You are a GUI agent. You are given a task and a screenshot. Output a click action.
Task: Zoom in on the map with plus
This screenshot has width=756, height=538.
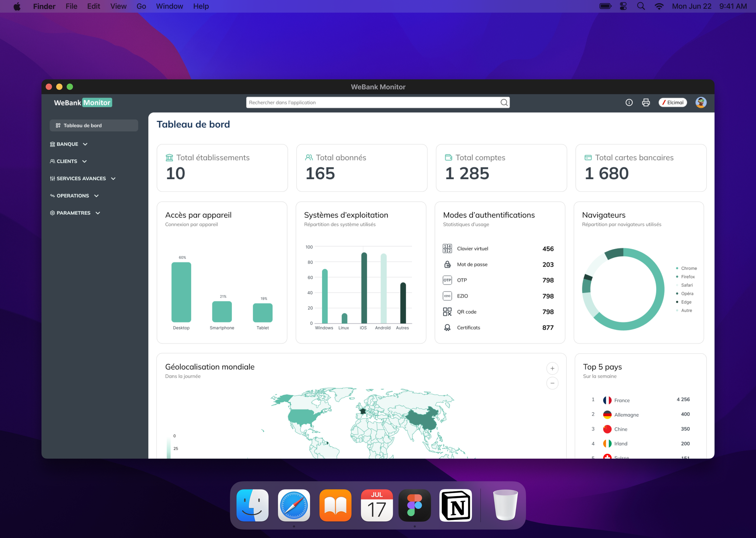[x=552, y=368]
